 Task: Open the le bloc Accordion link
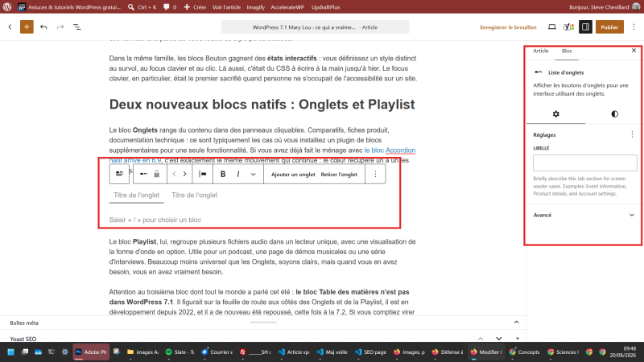390,150
